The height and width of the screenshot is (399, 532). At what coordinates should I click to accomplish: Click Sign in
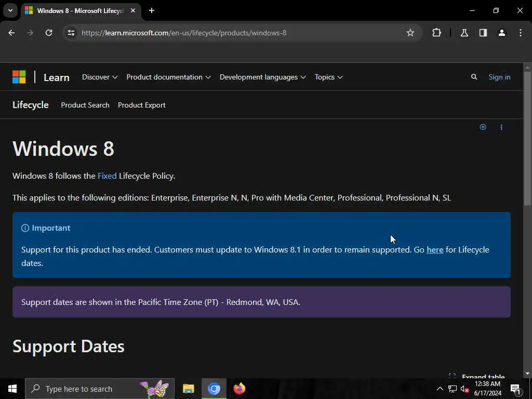(x=499, y=77)
